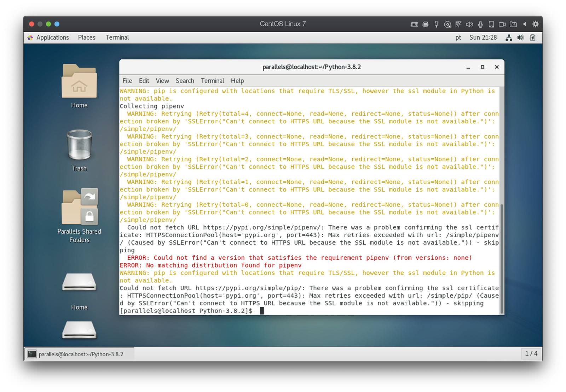The width and height of the screenshot is (566, 392).
Task: Click the terminal vertical scrollbar
Action: (x=502, y=258)
